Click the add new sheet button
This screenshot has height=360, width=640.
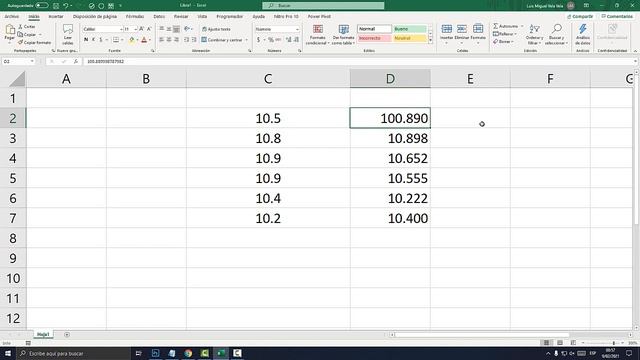pyautogui.click(x=67, y=335)
